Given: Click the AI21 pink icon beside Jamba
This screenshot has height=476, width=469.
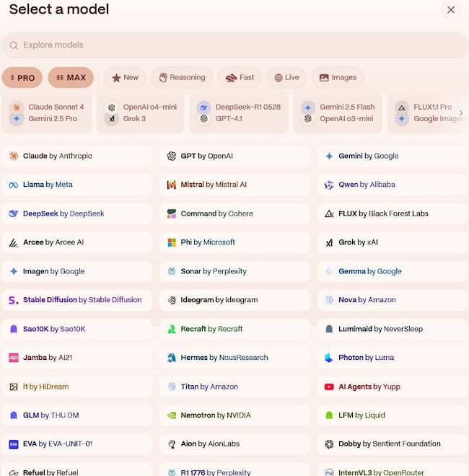Looking at the screenshot, I should click(14, 358).
